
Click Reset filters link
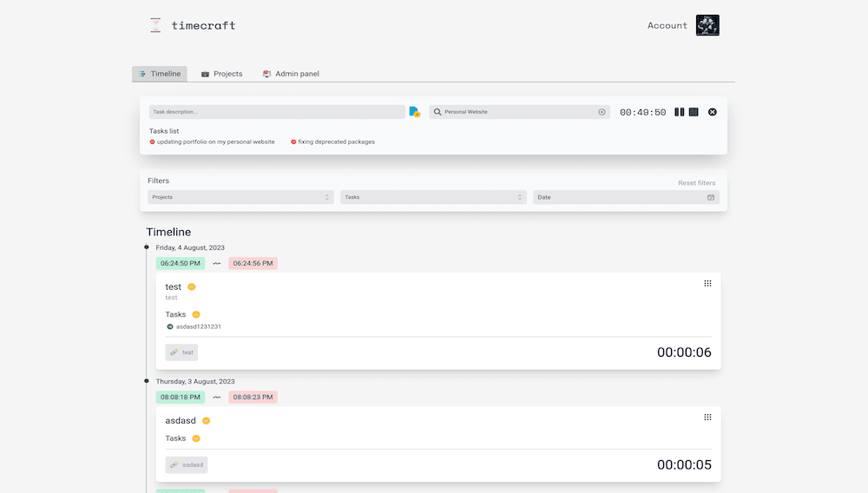[x=696, y=183]
